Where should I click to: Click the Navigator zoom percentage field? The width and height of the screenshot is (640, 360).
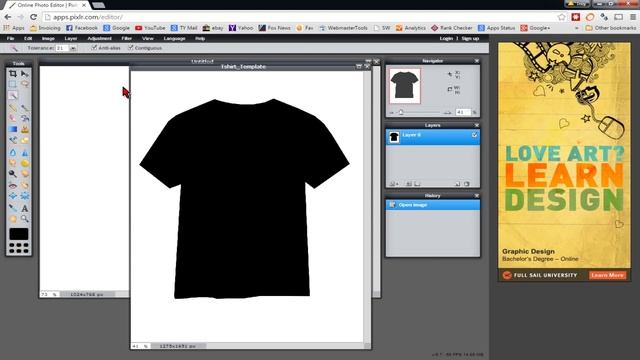(463, 112)
